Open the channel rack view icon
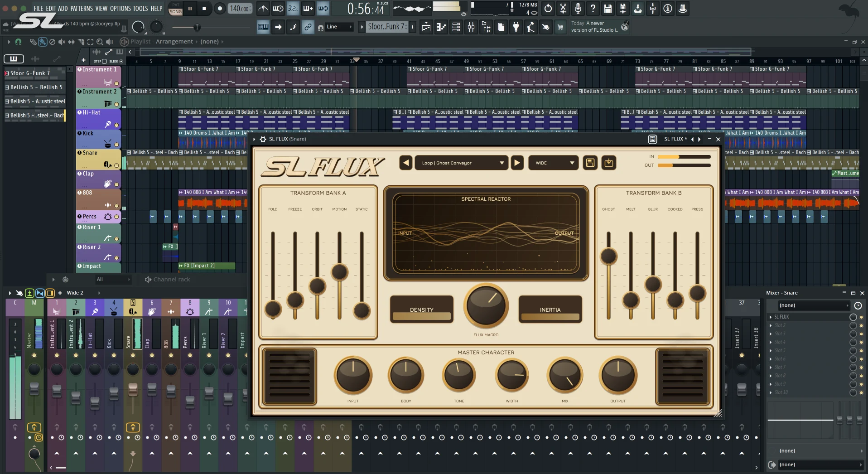The image size is (868, 474). [x=456, y=27]
